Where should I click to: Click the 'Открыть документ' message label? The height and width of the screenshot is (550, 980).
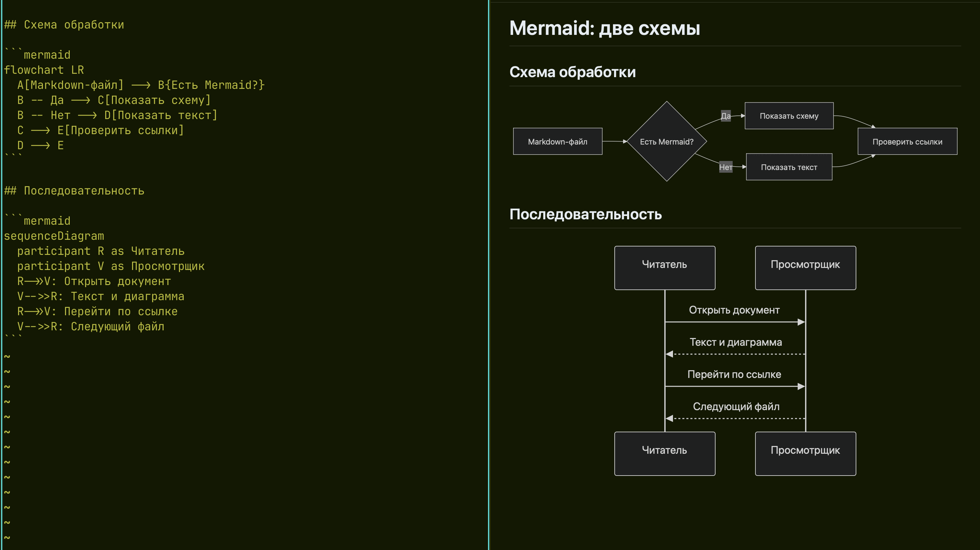734,310
